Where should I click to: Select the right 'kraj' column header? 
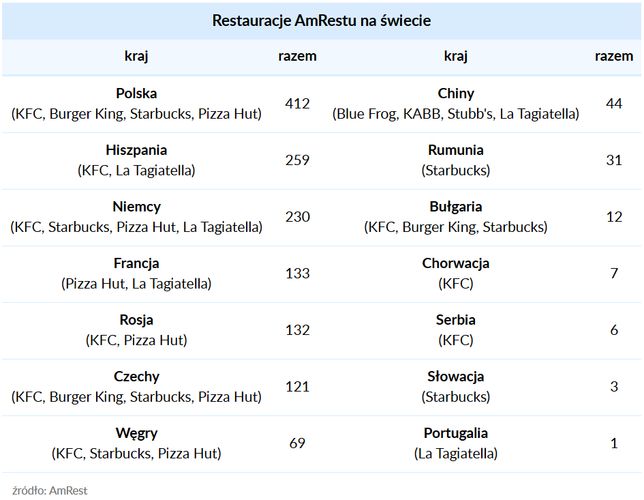coord(455,56)
